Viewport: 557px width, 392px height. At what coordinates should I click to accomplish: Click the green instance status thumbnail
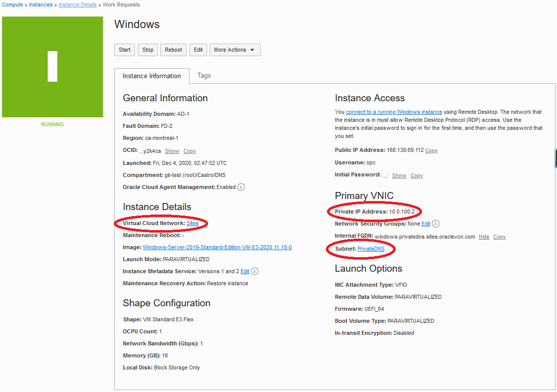pos(53,67)
